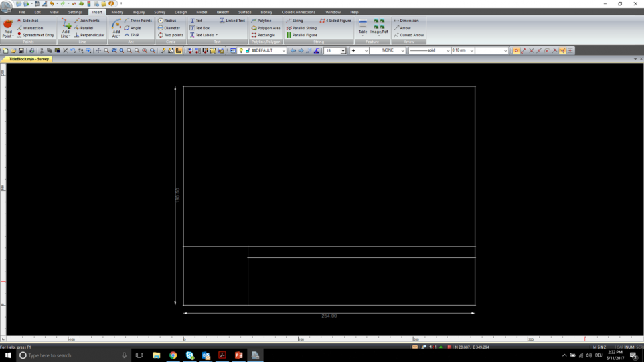Choose the Three Points arc tool
Viewport: 644px width, 362px height.
(141, 21)
